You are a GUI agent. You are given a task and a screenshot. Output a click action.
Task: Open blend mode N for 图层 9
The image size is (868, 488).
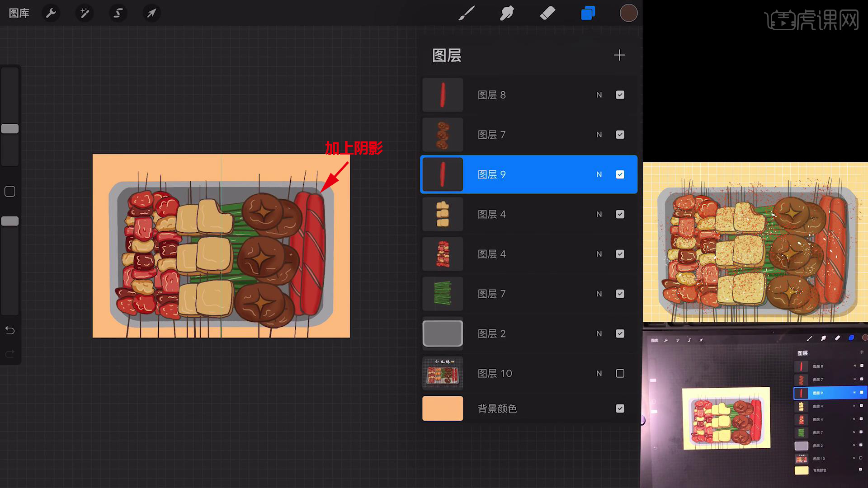(x=599, y=174)
